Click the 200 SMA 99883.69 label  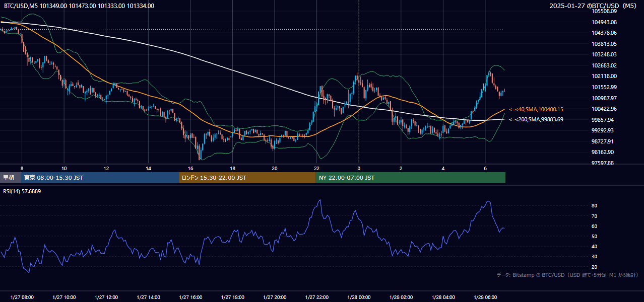tap(536, 119)
